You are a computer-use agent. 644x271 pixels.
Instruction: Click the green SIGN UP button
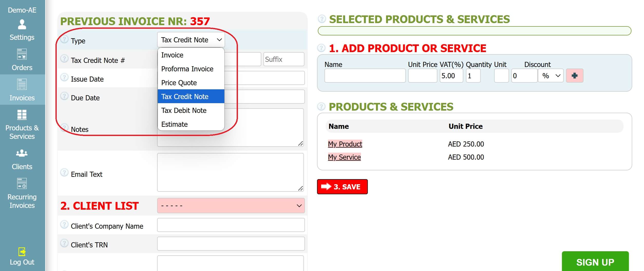[x=595, y=262]
